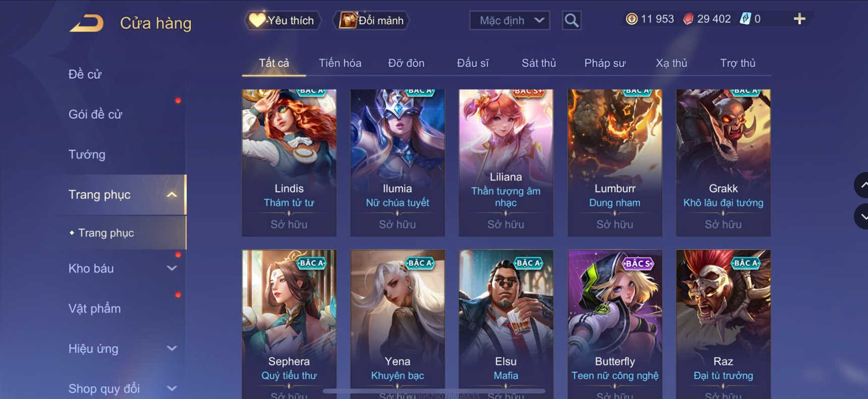
Task: Add currency with the plus icon
Action: [799, 19]
